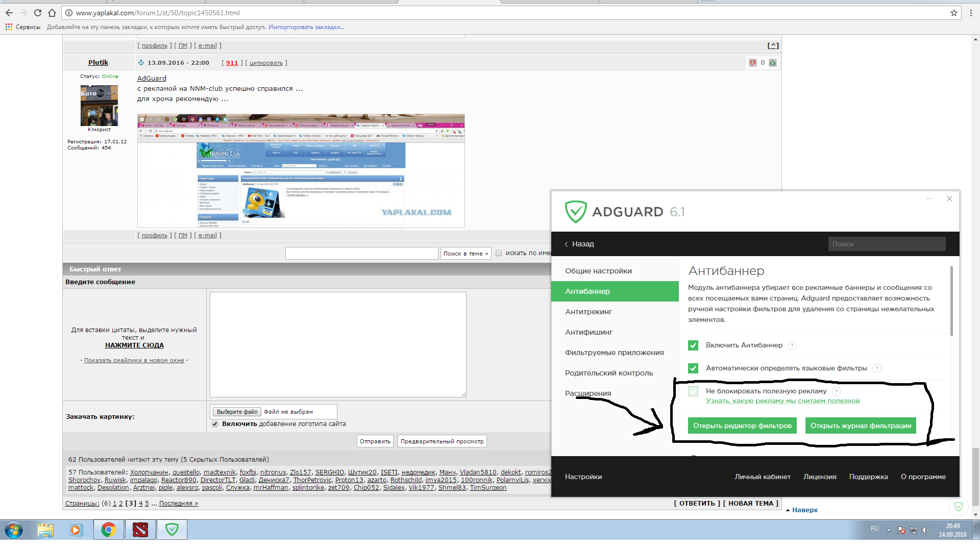Bookmark this page with the star icon
This screenshot has height=551, width=980.
coord(953,13)
